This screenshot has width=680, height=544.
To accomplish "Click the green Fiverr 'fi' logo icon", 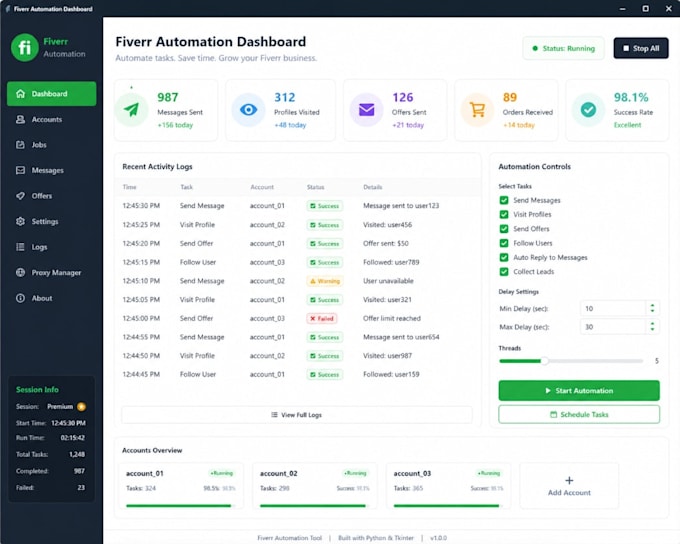I will pos(25,47).
